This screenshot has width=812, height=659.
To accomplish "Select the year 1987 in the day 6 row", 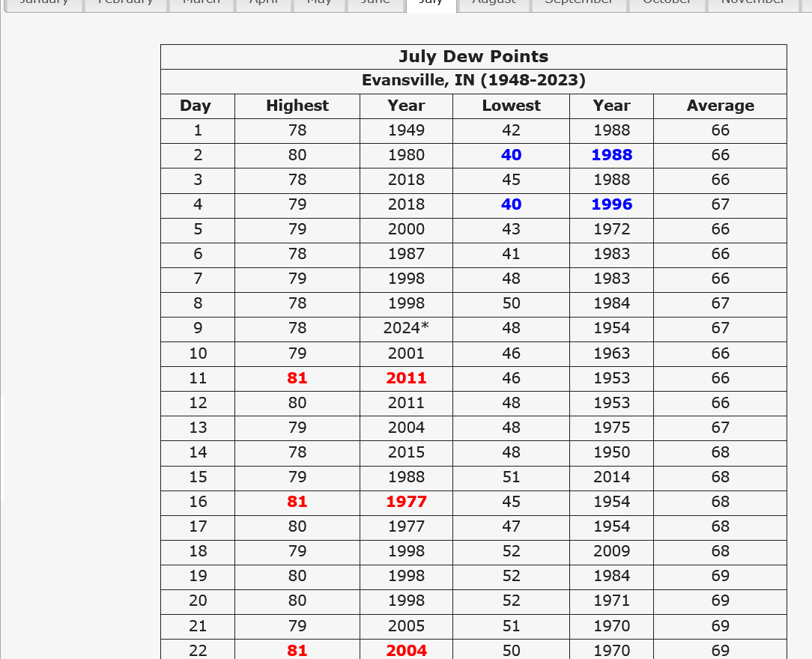I will (x=406, y=254).
